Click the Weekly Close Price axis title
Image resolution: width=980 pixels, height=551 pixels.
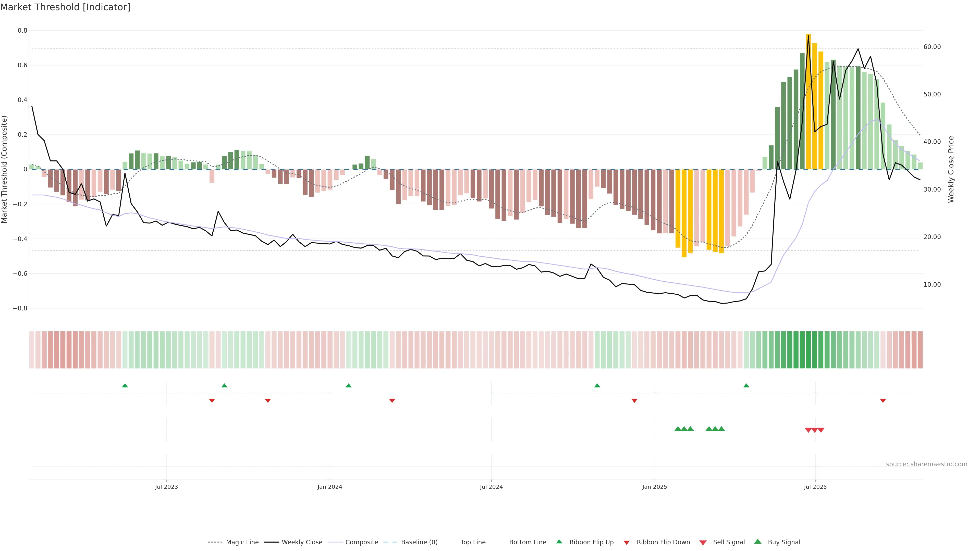point(951,169)
